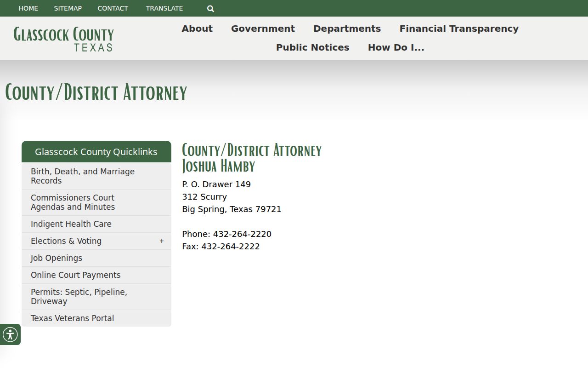588x368 pixels.
Task: Open the Contact link
Action: [x=113, y=8]
